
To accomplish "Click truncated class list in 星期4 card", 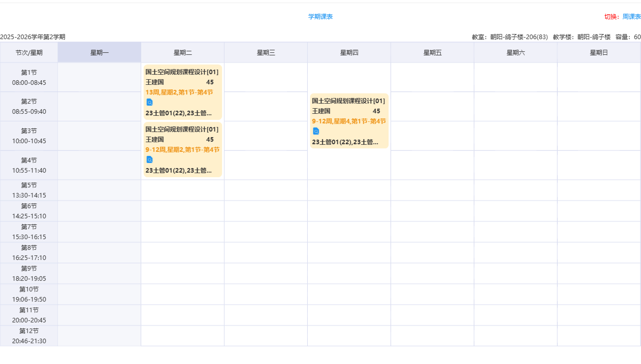I will pos(345,142).
